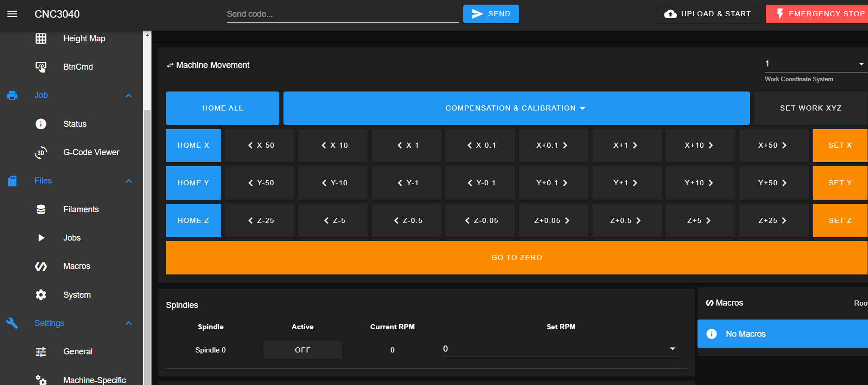Click the Macros code icon in sidebar

pos(41,266)
